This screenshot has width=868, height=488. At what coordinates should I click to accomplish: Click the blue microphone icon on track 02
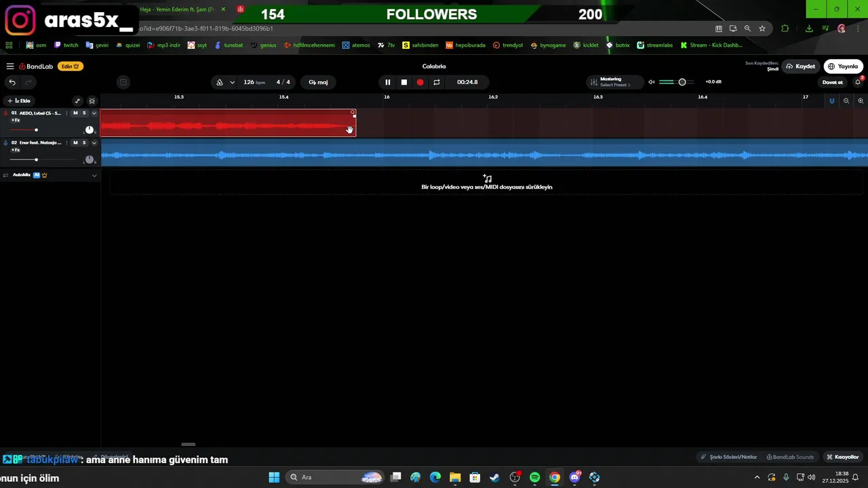5,143
